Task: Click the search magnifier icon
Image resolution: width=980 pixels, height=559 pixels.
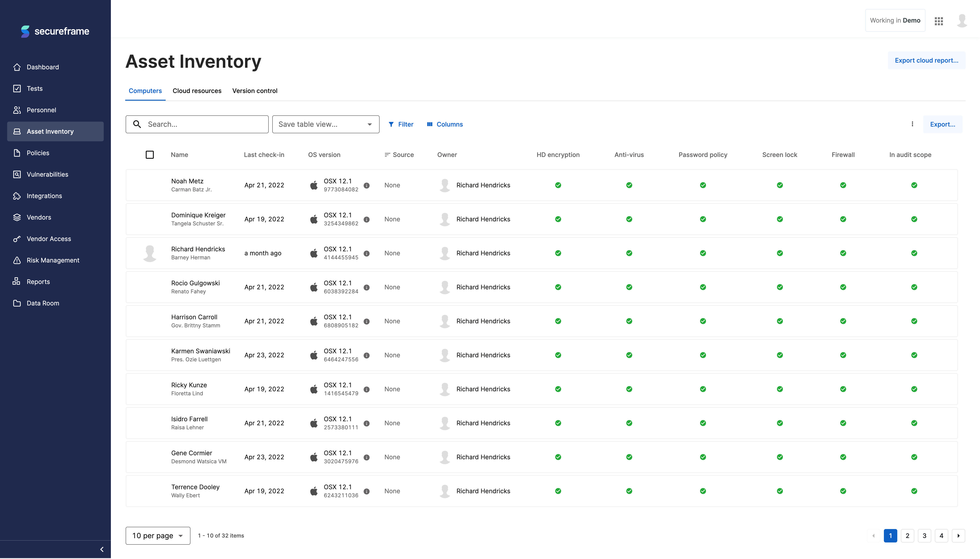Action: (x=137, y=124)
